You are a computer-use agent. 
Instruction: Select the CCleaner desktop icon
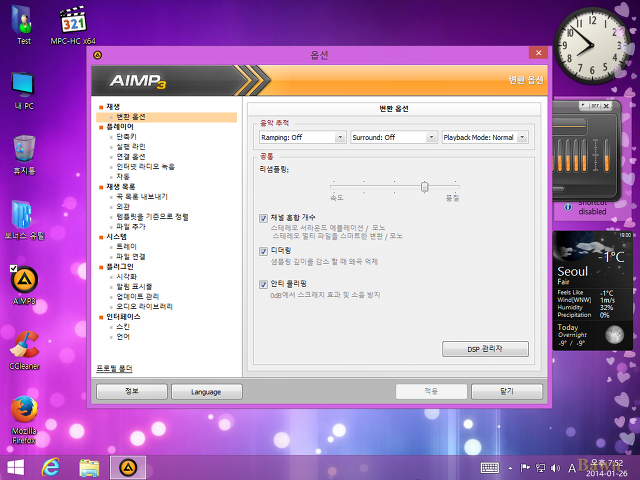[x=24, y=350]
